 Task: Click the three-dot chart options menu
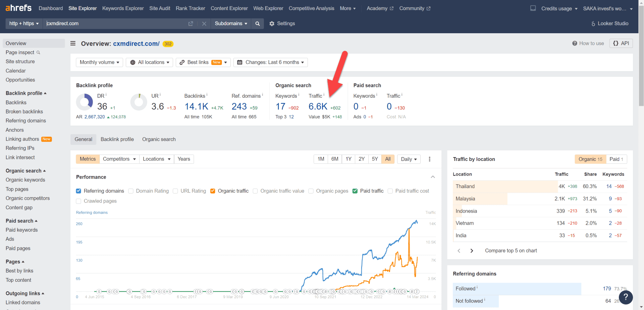pyautogui.click(x=429, y=159)
